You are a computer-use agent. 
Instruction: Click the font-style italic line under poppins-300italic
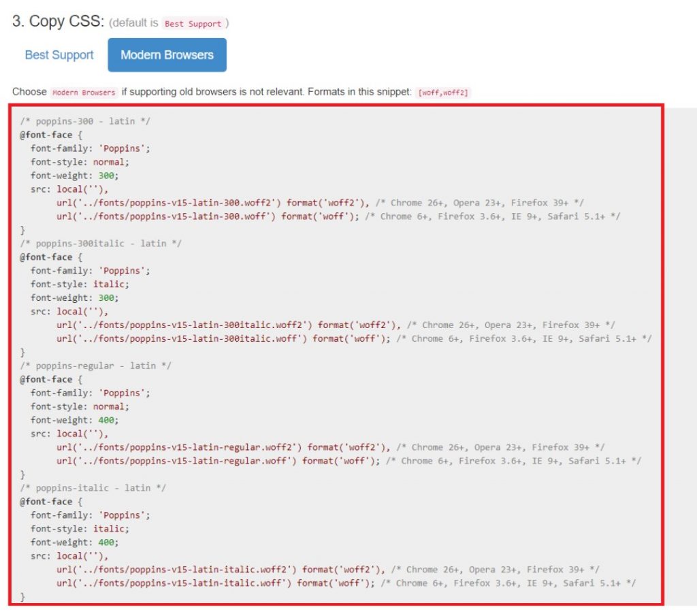click(77, 284)
